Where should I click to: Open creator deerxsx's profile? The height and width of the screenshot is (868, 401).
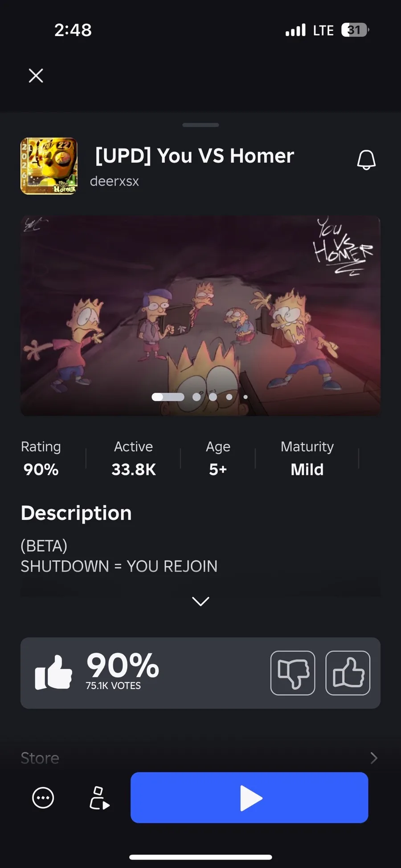(x=115, y=181)
